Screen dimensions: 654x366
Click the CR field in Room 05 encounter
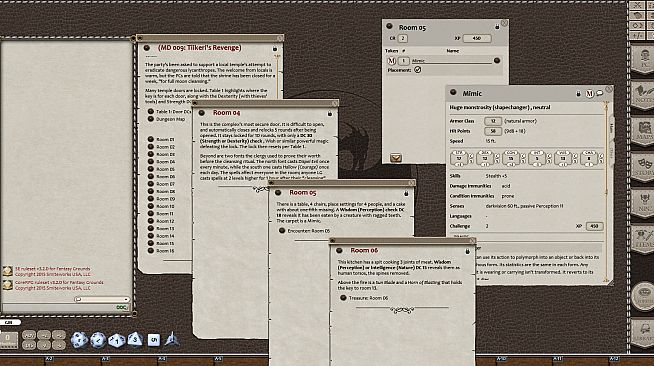click(402, 38)
